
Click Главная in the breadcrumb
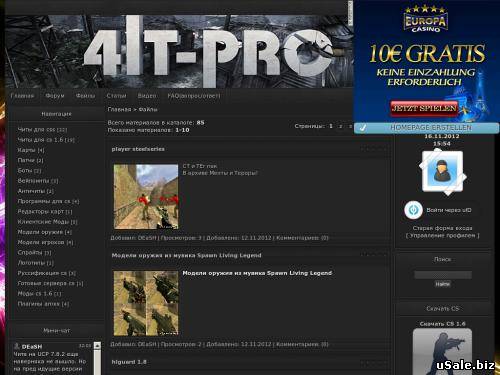pyautogui.click(x=119, y=109)
